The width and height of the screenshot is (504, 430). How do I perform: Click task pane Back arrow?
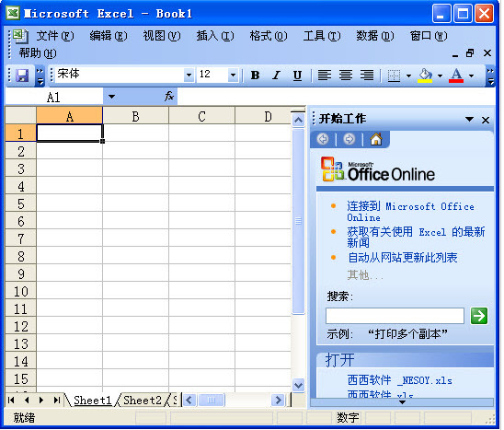(x=323, y=139)
